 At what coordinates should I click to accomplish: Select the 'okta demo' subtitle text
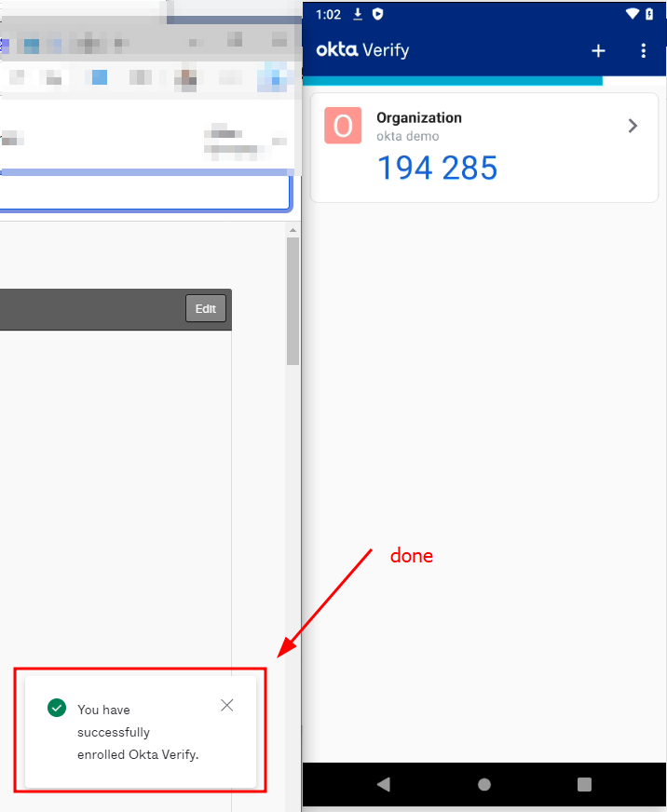[407, 136]
